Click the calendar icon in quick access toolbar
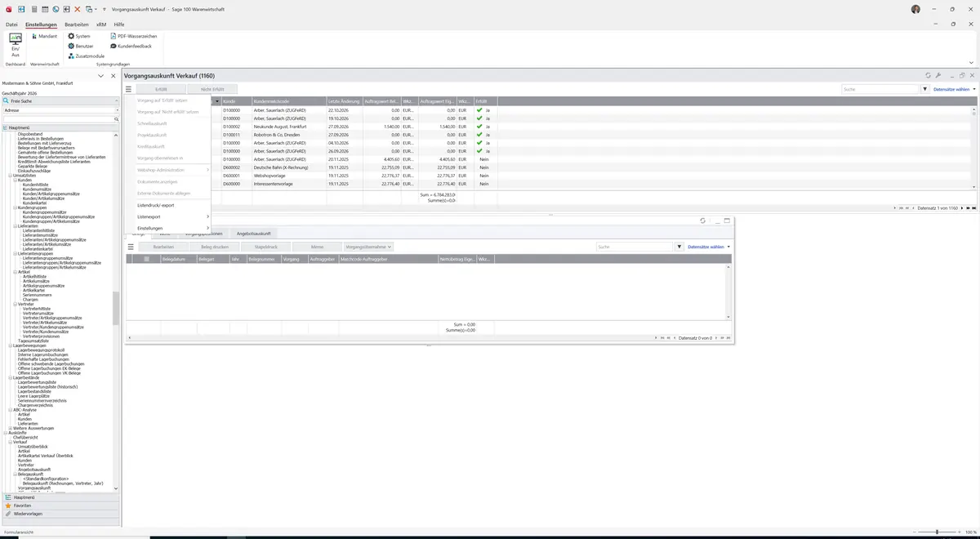This screenshot has width=980, height=539. pos(44,9)
